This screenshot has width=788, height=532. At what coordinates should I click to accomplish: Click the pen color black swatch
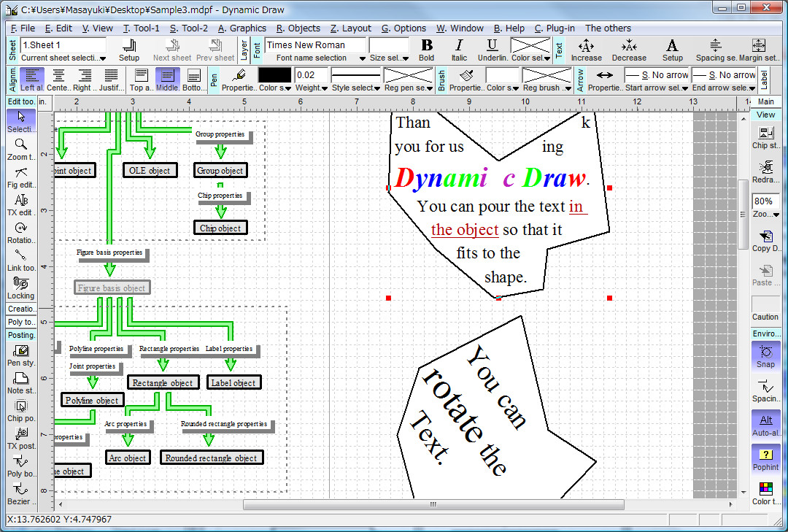point(274,75)
